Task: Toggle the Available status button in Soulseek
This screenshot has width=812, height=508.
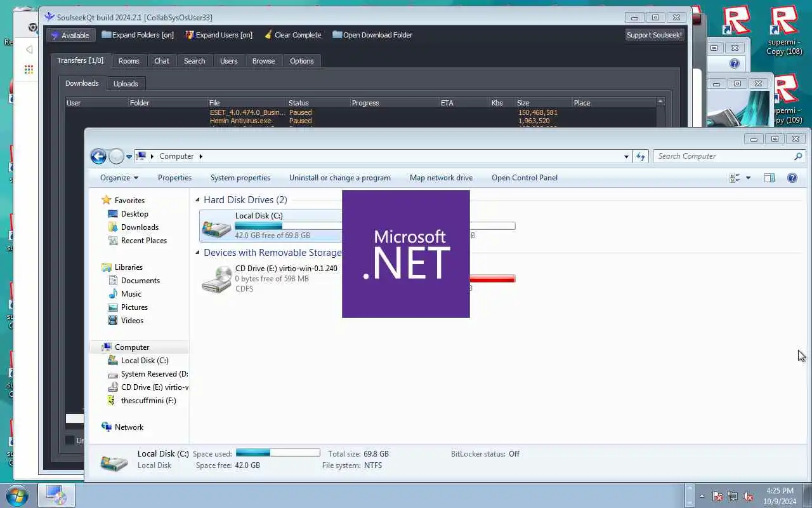Action: pyautogui.click(x=70, y=35)
